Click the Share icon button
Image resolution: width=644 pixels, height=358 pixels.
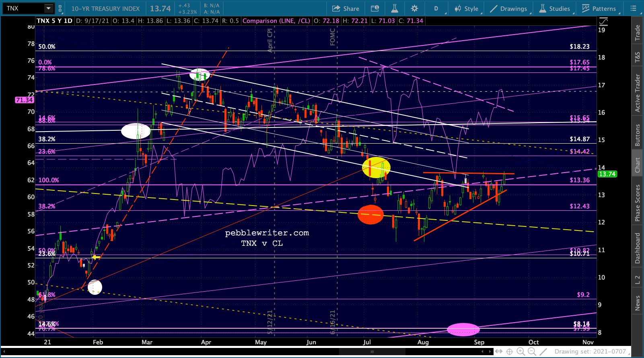[x=345, y=8]
